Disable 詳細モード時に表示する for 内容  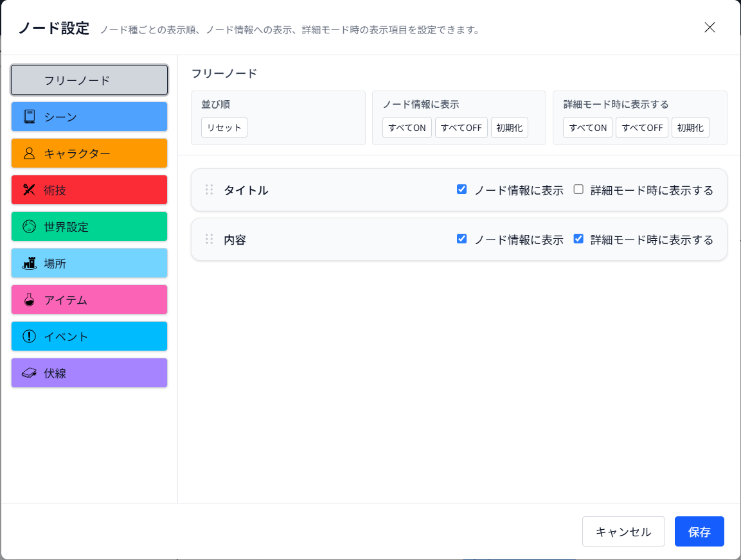coord(578,239)
